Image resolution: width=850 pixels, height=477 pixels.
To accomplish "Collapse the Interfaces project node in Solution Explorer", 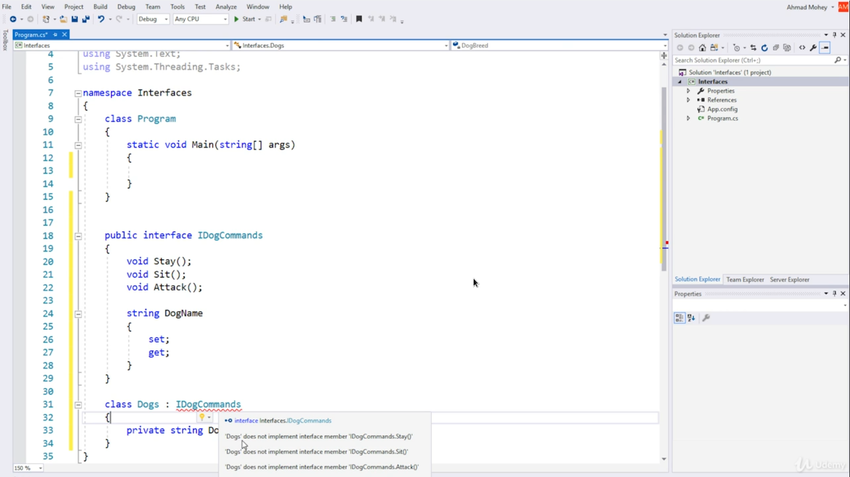I will [680, 82].
